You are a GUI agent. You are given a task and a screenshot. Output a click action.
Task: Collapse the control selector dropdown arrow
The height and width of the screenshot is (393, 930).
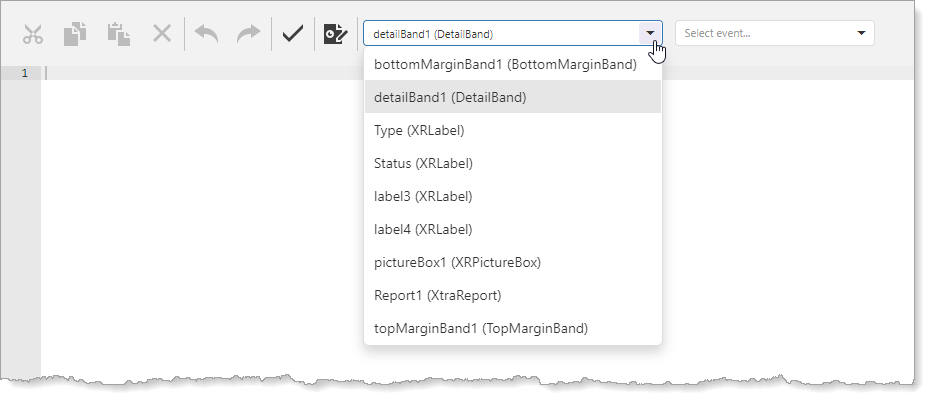(650, 33)
